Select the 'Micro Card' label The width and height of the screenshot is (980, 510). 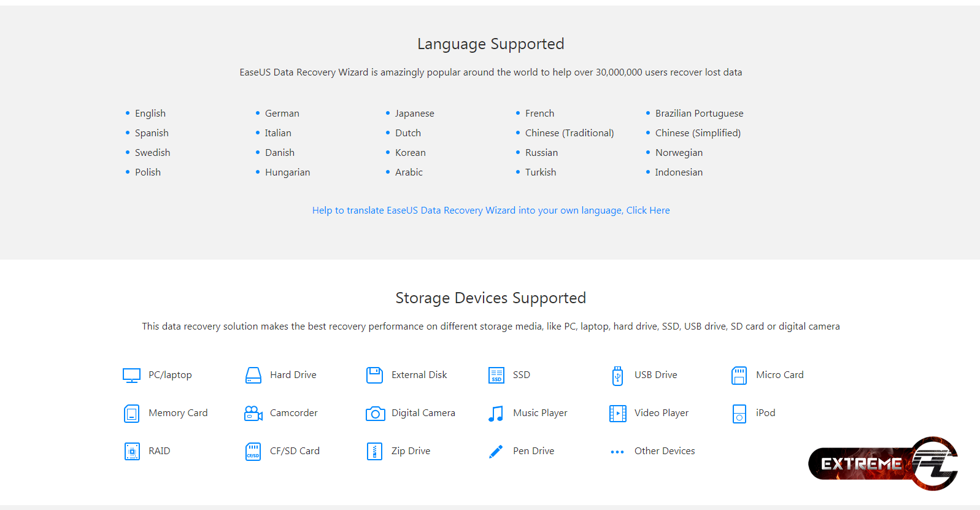(x=780, y=375)
